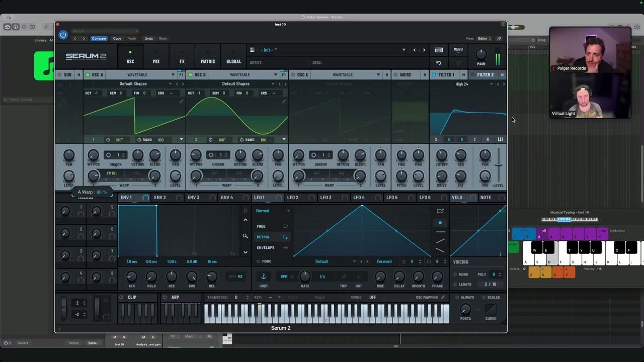Image resolution: width=644 pixels, height=362 pixels.
Task: Click next OSC A wavetable arrow
Action: tap(182, 84)
